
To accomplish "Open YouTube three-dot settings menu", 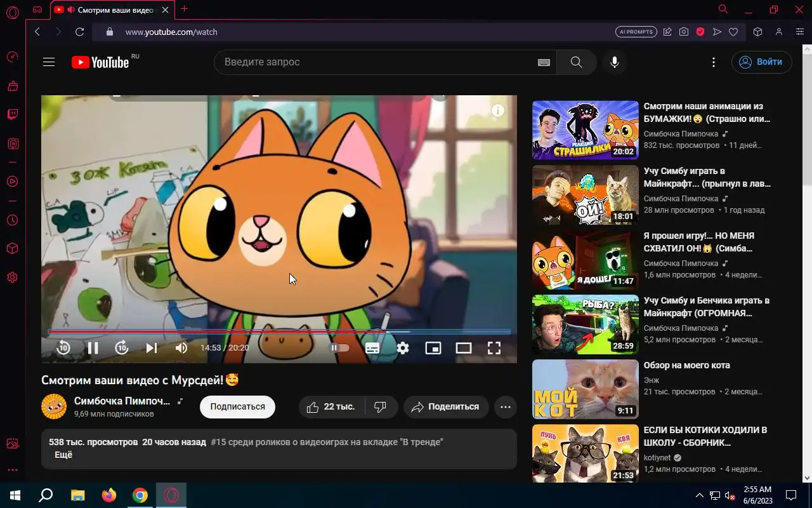I will [714, 62].
